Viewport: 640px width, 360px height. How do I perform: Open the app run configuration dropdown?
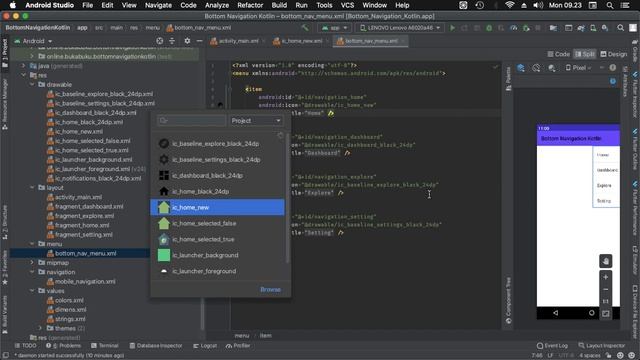tap(334, 28)
